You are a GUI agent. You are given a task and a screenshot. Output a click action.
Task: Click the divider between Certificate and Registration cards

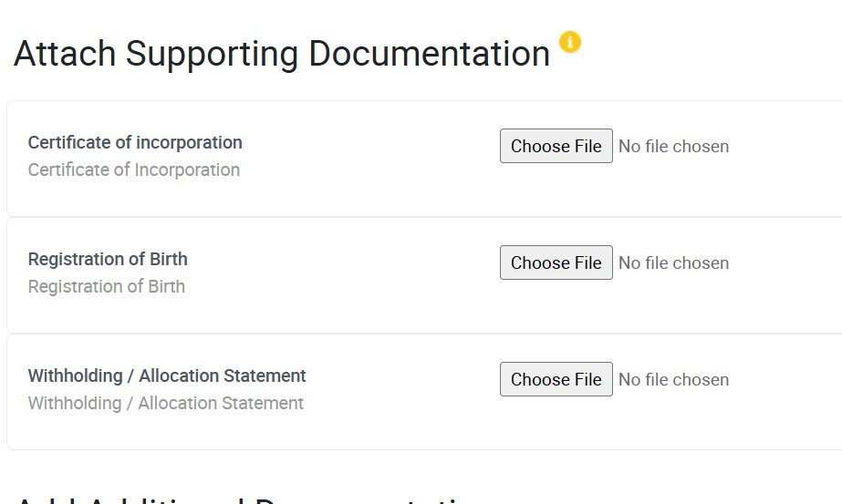[420, 217]
